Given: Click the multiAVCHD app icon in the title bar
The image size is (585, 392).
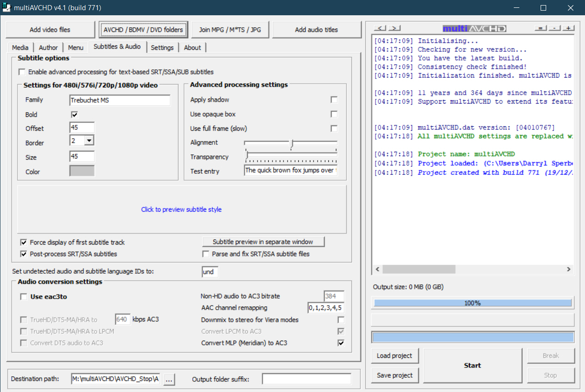Looking at the screenshot, I should [x=7, y=8].
